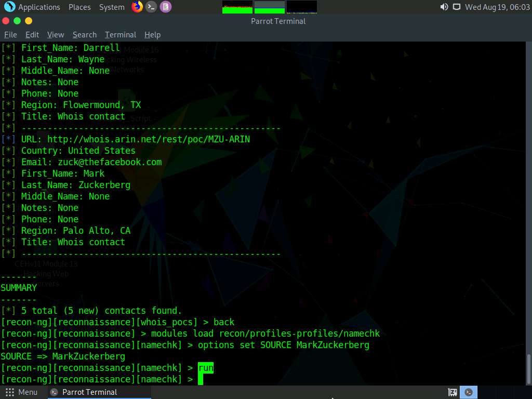Open the Applications menu
This screenshot has height=399, width=532.
[x=32, y=7]
